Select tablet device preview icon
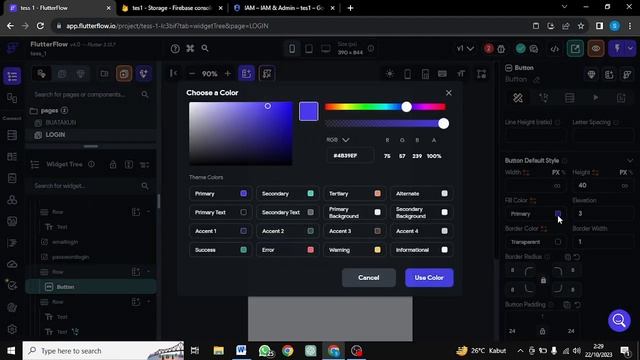Viewport: 640px width, 360px height. click(309, 49)
